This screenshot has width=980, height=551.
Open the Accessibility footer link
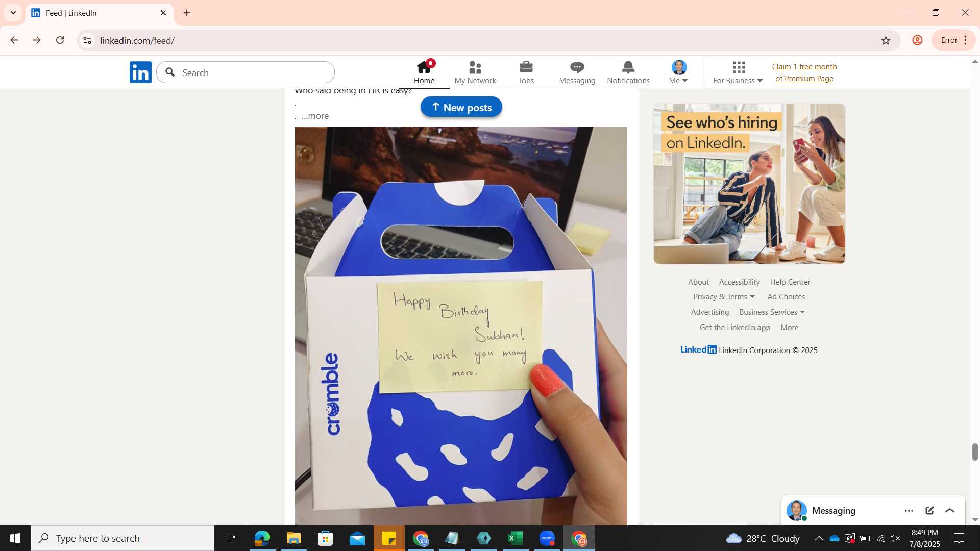pyautogui.click(x=740, y=282)
